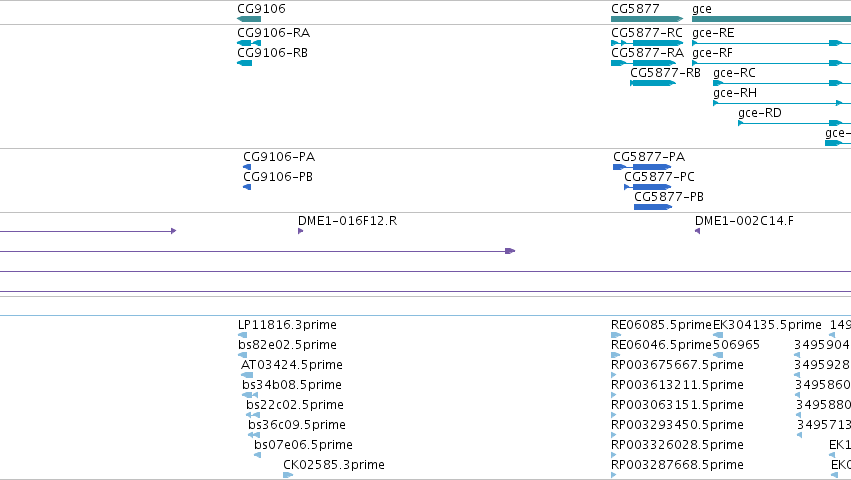Select the gce-RE transcript line
This screenshot has height=480, width=851.
pos(771,43)
